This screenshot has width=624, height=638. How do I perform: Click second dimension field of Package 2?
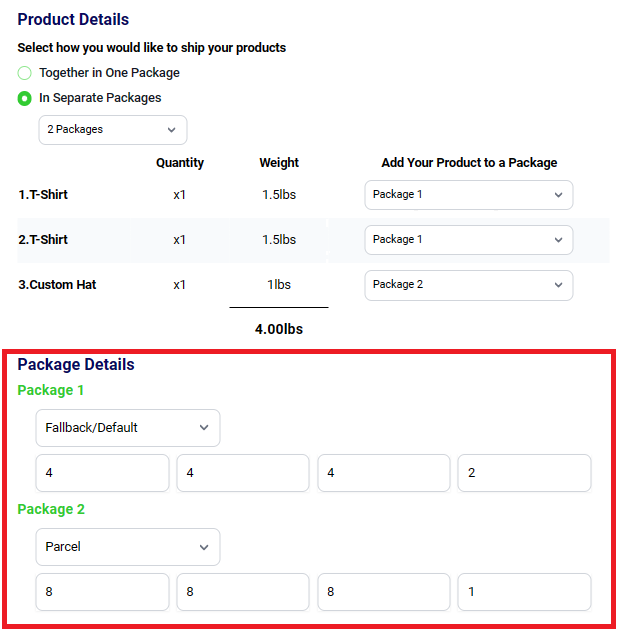click(x=243, y=592)
